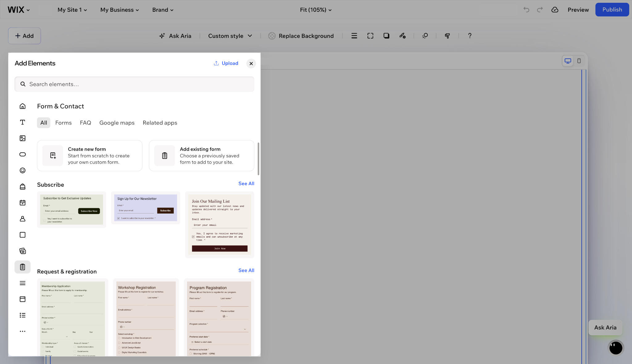Click the Preview button

pyautogui.click(x=578, y=10)
